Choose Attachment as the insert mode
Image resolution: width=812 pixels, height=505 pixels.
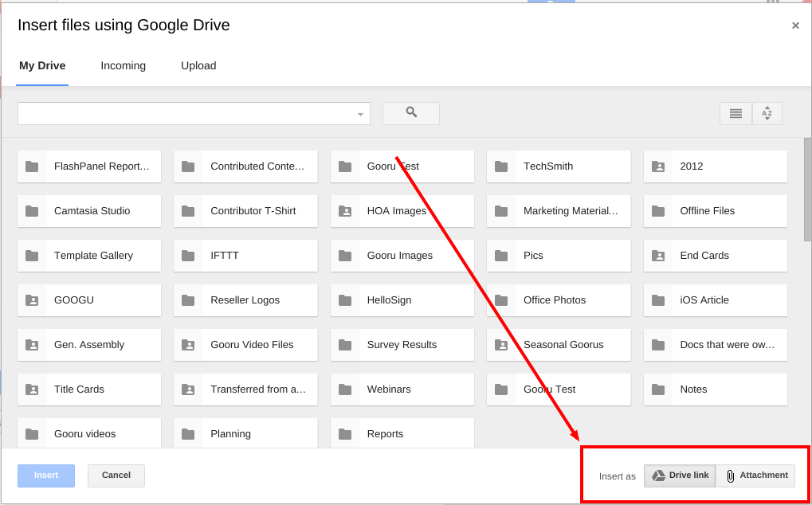pyautogui.click(x=756, y=476)
